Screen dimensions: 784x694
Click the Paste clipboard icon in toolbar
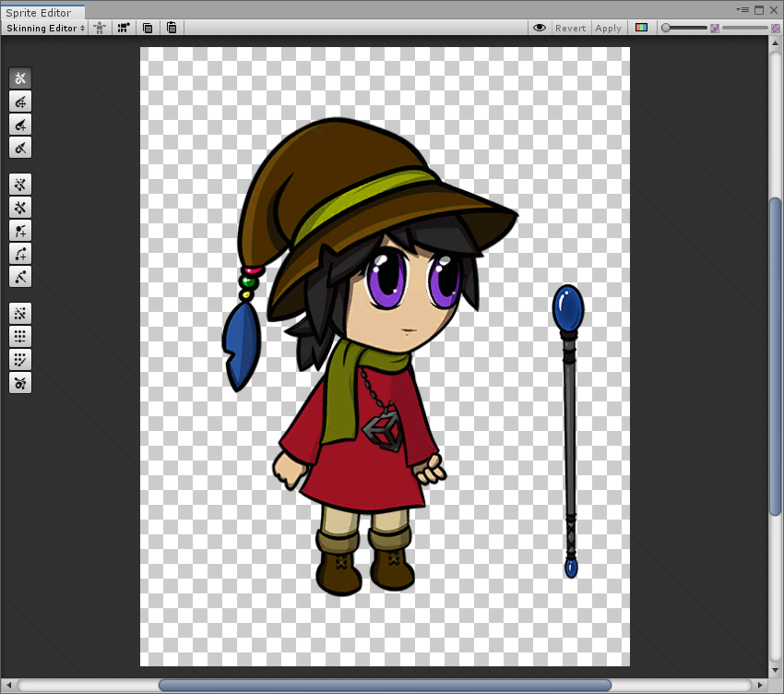[x=172, y=28]
